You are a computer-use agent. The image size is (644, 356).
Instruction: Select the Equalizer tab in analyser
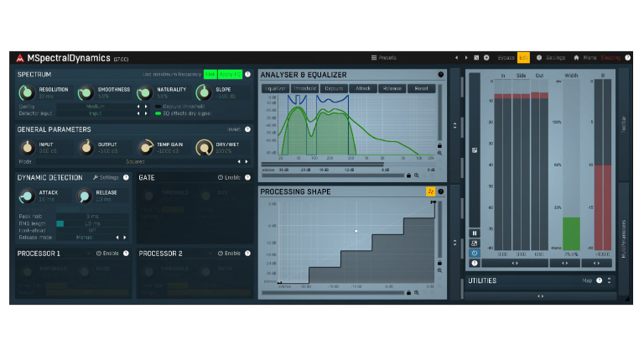[x=275, y=88]
